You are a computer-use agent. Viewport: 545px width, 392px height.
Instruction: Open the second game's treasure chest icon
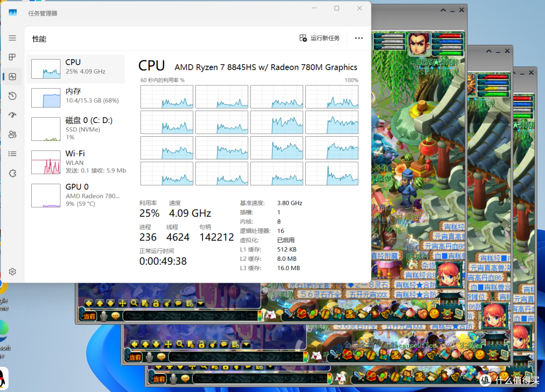(x=347, y=355)
